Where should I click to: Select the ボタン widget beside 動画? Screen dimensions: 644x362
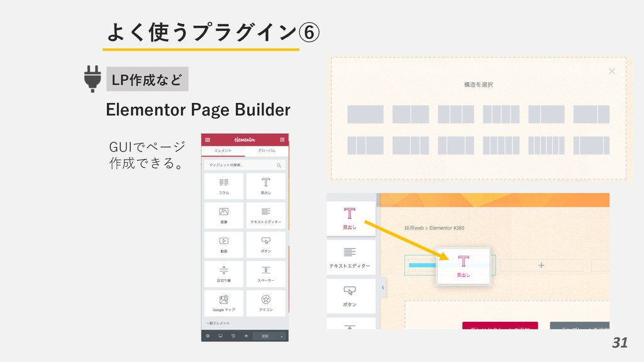pos(266,245)
